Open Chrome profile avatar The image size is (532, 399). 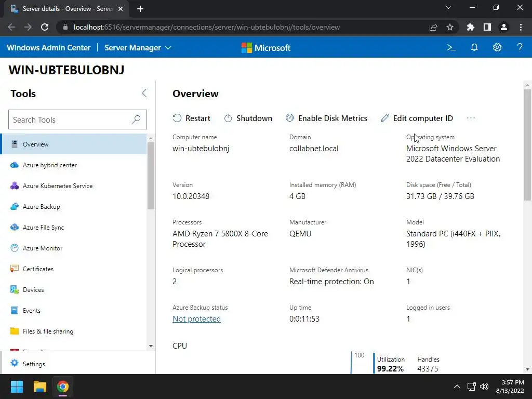(504, 27)
